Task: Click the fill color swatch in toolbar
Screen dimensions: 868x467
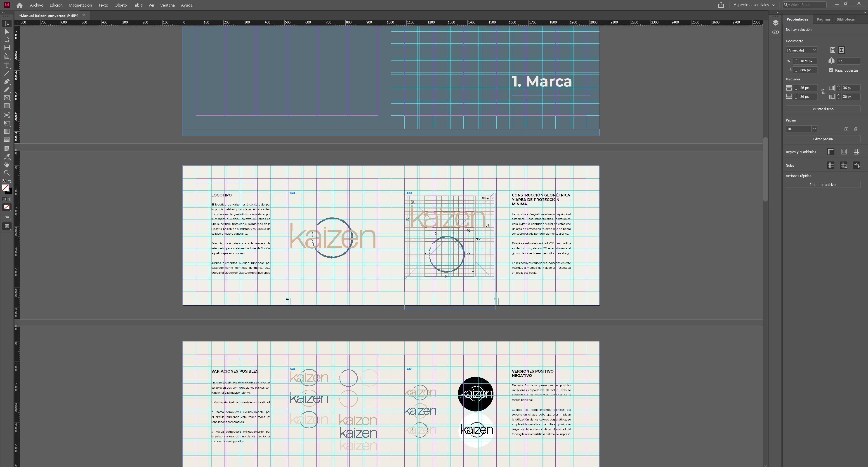Action: pos(5,188)
